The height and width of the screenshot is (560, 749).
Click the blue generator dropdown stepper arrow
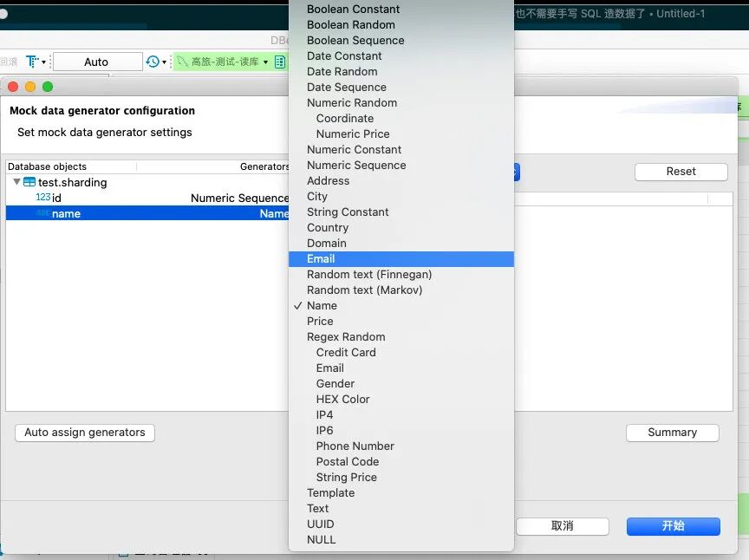[x=516, y=172]
